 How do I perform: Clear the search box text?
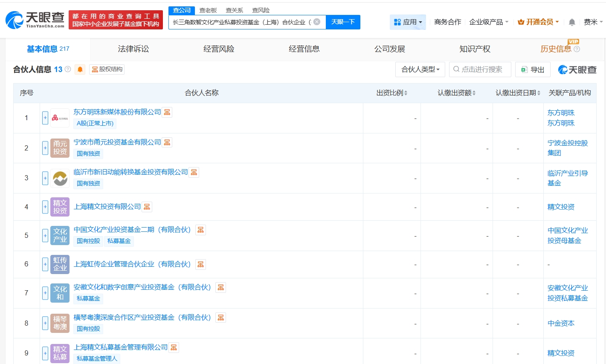[x=317, y=22]
